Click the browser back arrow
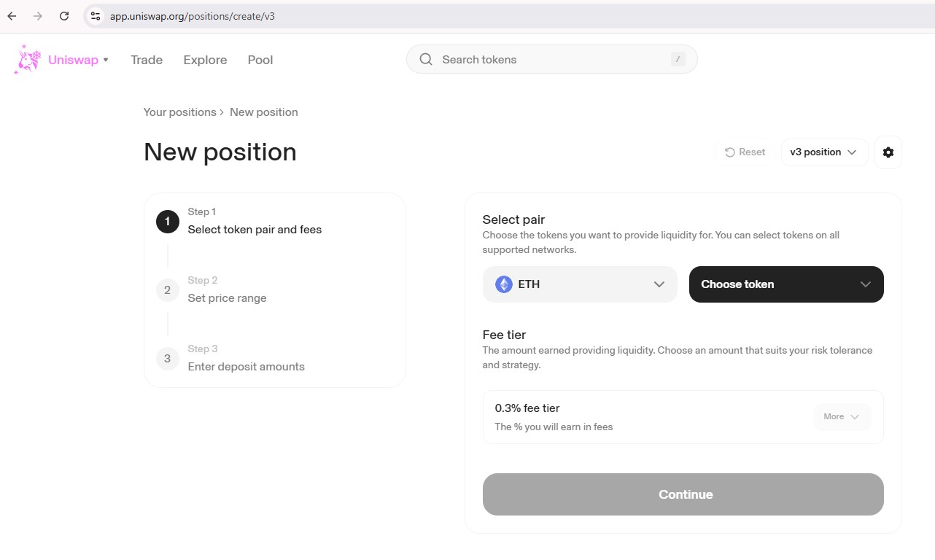This screenshot has width=935, height=560. point(12,16)
